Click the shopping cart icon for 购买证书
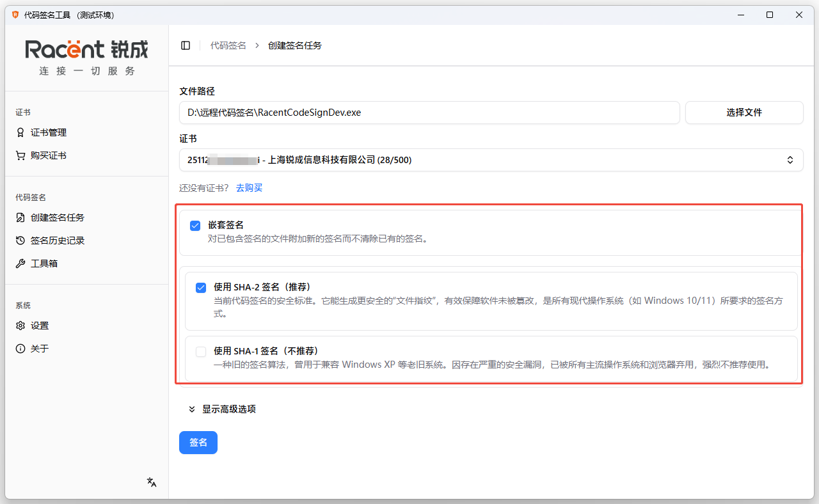Image resolution: width=819 pixels, height=504 pixels. (20, 155)
